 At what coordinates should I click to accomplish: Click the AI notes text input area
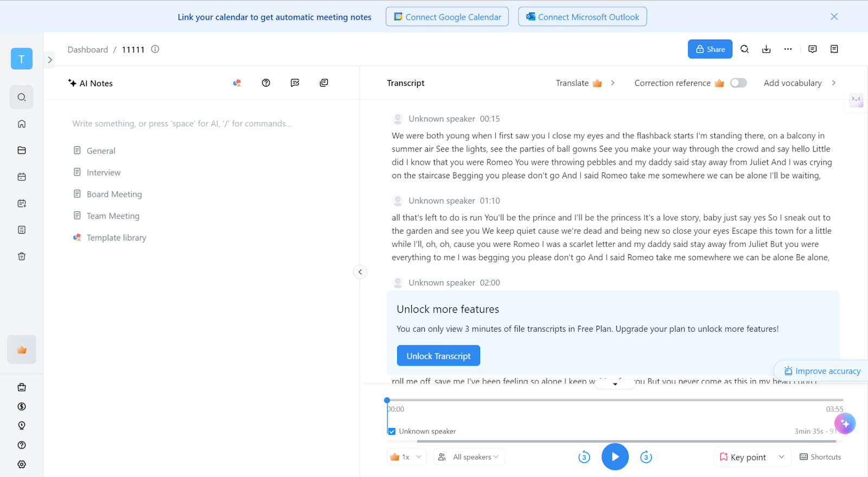182,124
